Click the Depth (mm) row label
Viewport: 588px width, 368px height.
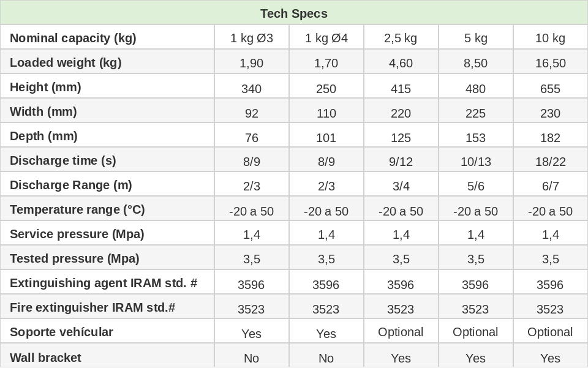(x=44, y=136)
